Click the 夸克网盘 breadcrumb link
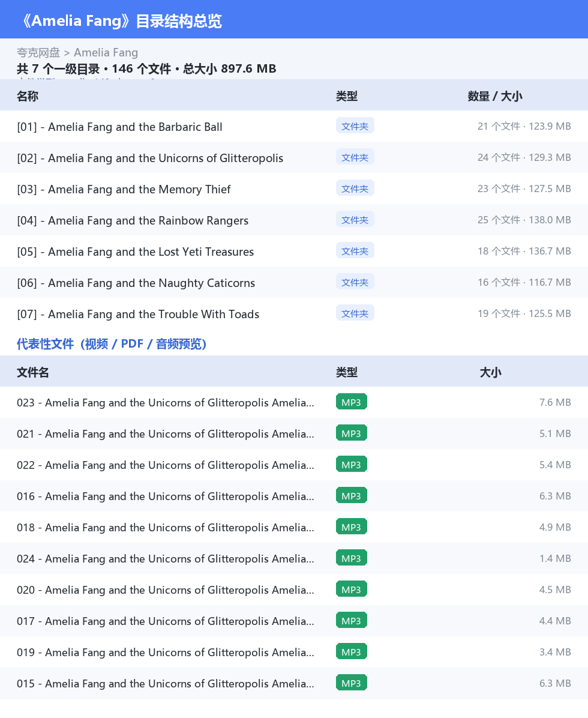Image resolution: width=588 pixels, height=718 pixels. [x=38, y=53]
